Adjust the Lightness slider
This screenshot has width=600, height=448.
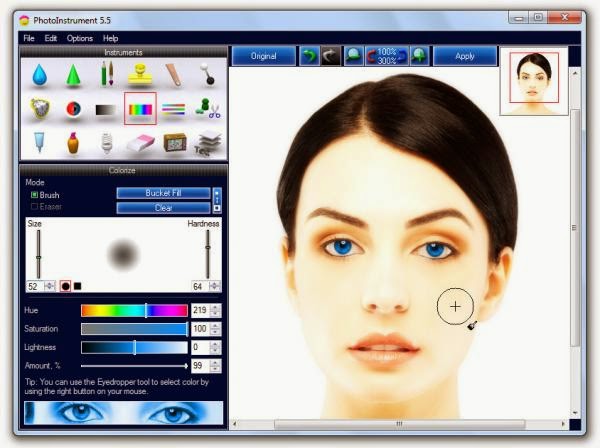(x=134, y=347)
